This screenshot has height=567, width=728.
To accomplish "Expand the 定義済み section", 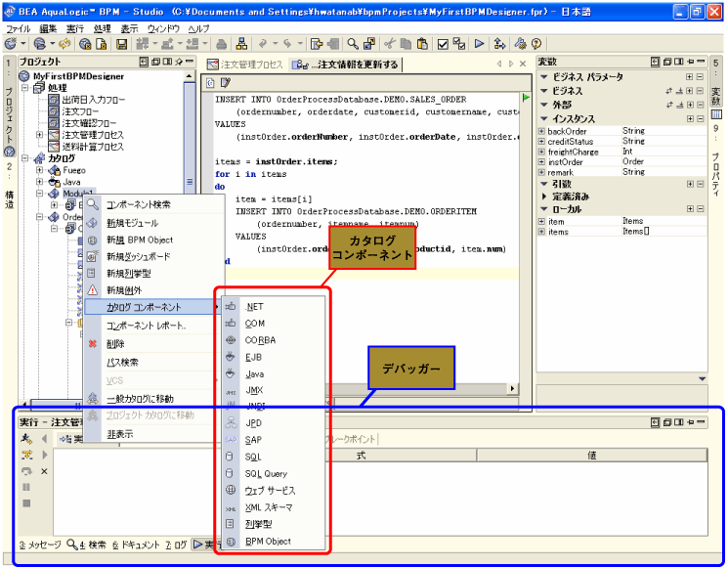I will [x=544, y=196].
